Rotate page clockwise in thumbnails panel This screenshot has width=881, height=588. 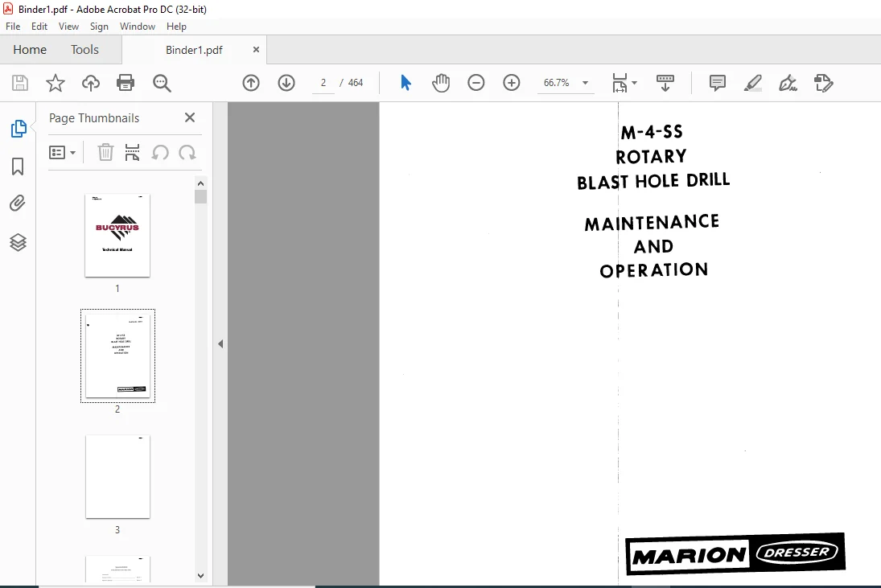coord(187,152)
